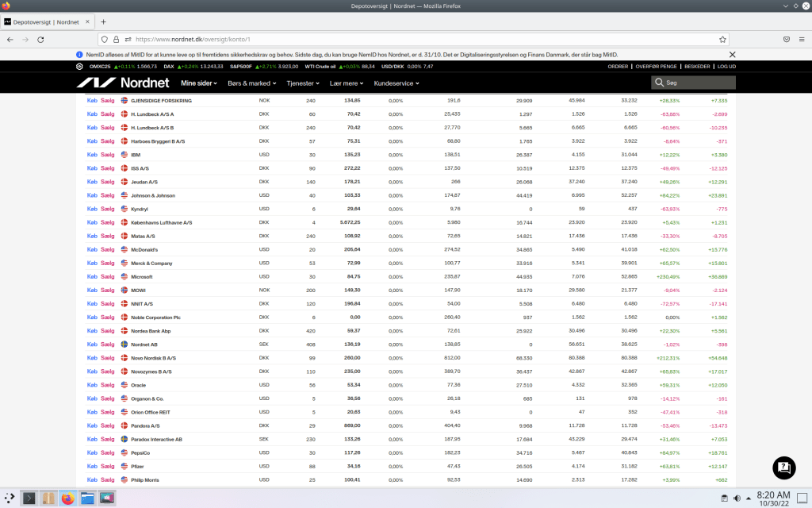This screenshot has width=812, height=508.
Task: Click Køb for the Microsoft row
Action: click(x=92, y=277)
